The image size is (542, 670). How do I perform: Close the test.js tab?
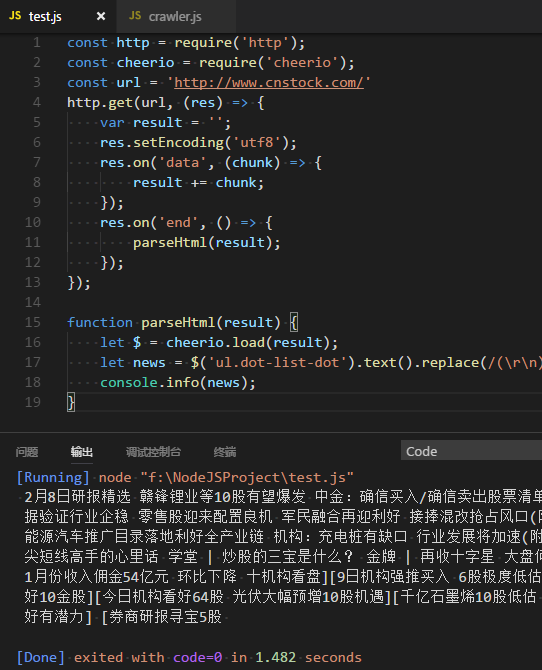coord(101,16)
